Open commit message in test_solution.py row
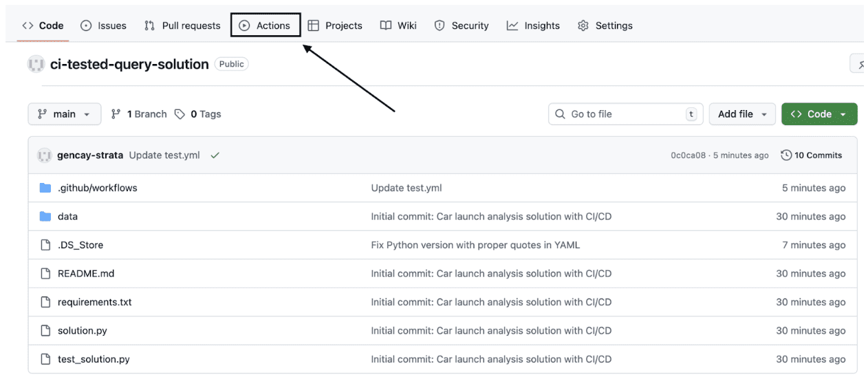The width and height of the screenshot is (868, 392). pos(491,359)
